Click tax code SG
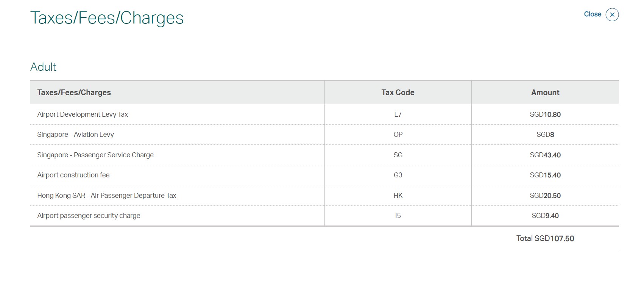 pos(398,155)
